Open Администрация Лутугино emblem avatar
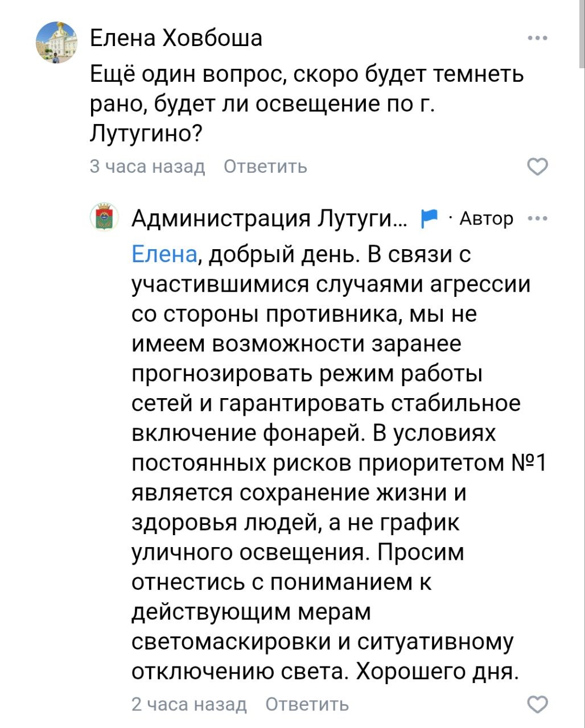 pos(104,218)
